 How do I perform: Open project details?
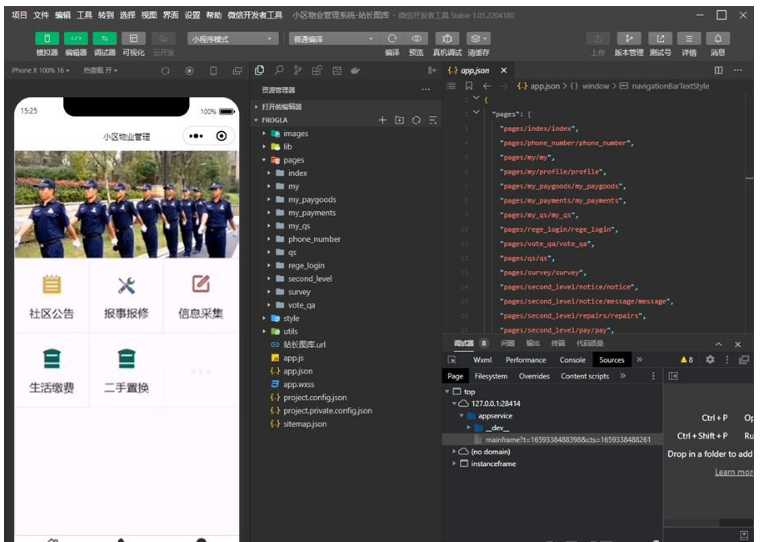tap(689, 39)
